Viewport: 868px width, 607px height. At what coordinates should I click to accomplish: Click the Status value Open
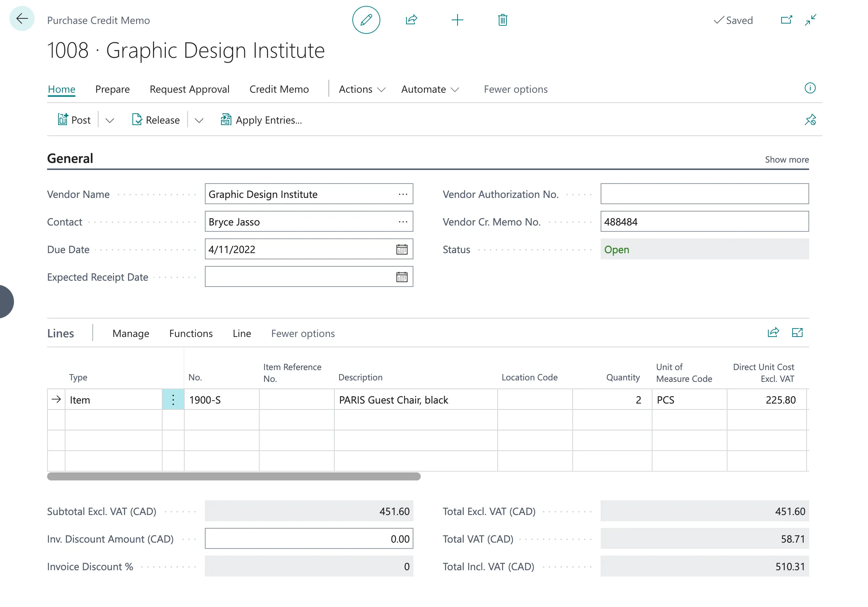705,249
